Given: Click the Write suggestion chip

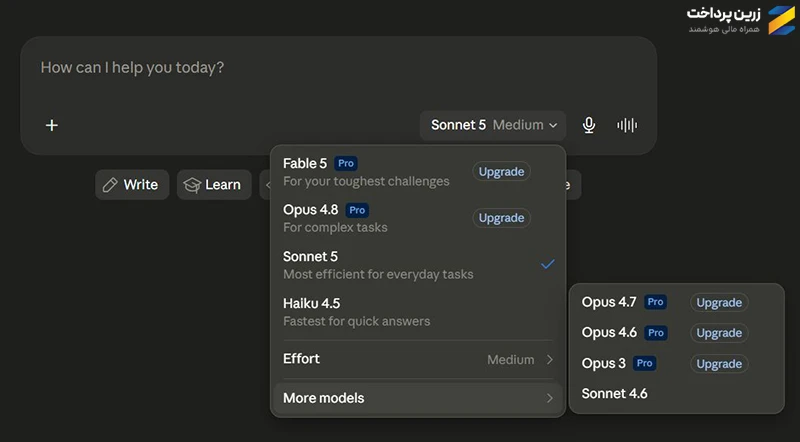Looking at the screenshot, I should click(132, 185).
